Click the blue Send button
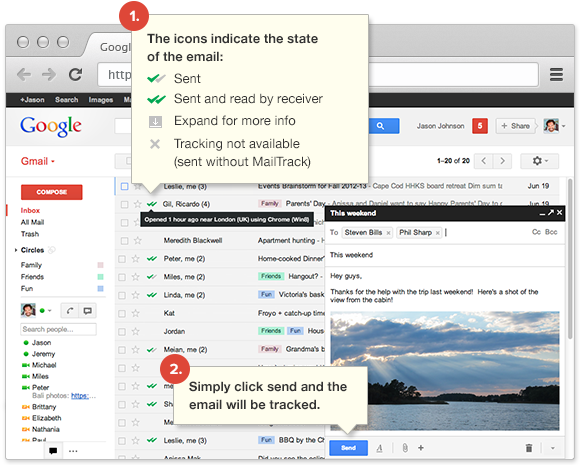 348,448
